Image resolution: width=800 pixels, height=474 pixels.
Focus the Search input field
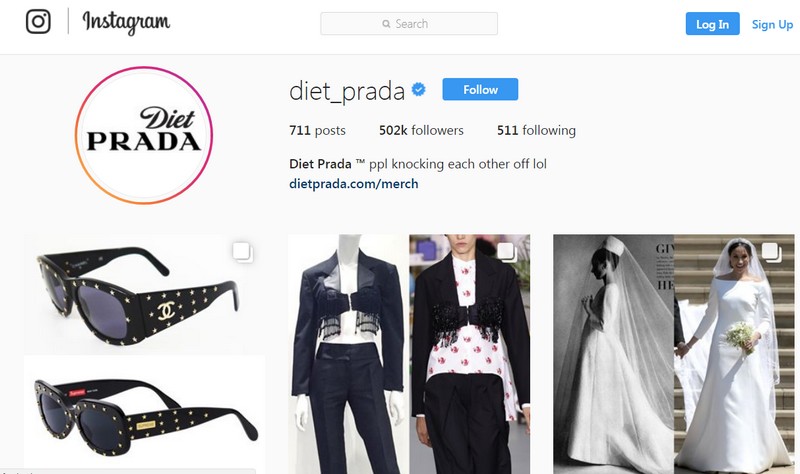(409, 23)
